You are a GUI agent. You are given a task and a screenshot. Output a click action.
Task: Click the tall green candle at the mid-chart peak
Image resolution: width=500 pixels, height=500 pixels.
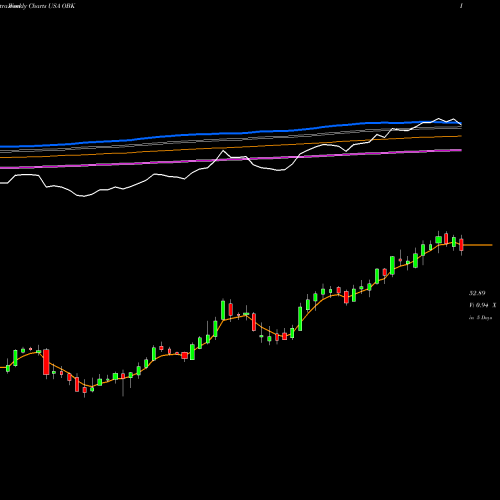click(223, 310)
